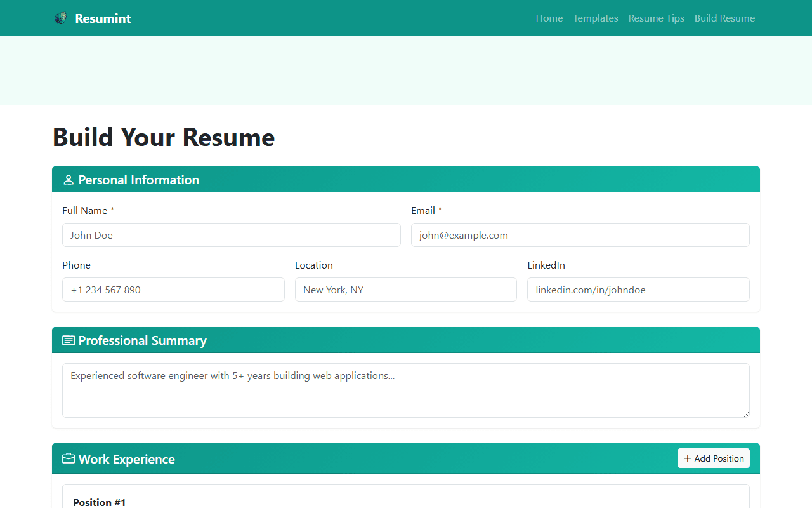The width and height of the screenshot is (812, 508).
Task: Click the Resumint brain logo icon
Action: pos(60,18)
